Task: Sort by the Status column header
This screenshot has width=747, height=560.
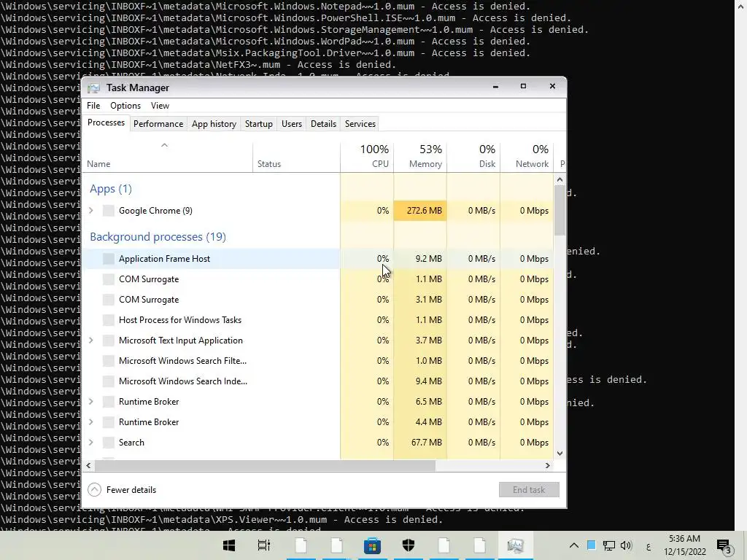Action: click(x=296, y=157)
